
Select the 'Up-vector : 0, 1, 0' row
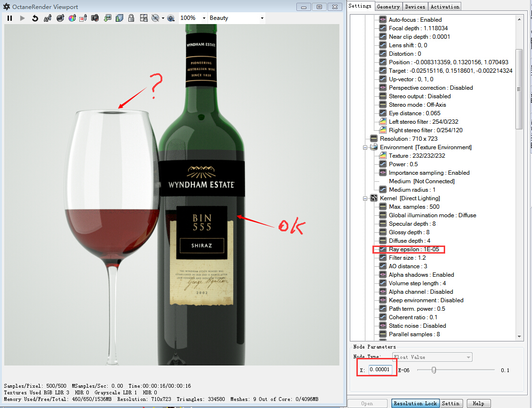(411, 79)
